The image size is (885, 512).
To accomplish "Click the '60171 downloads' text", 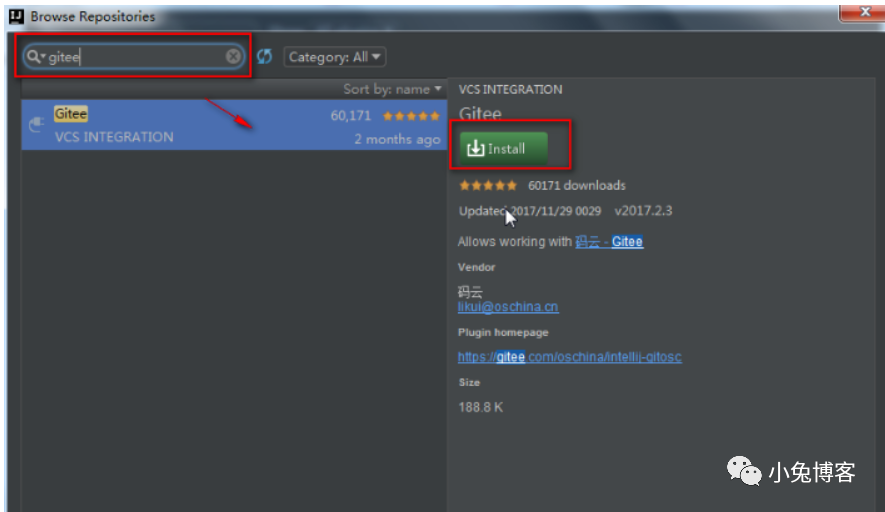I will point(577,186).
